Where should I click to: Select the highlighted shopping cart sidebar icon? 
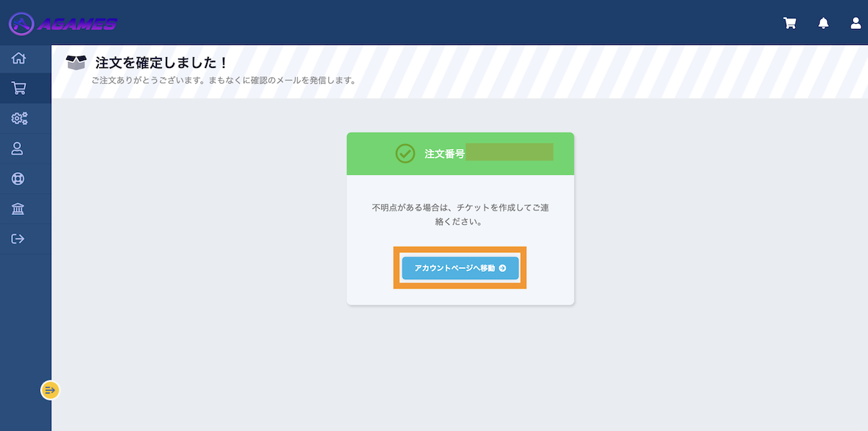pos(17,88)
